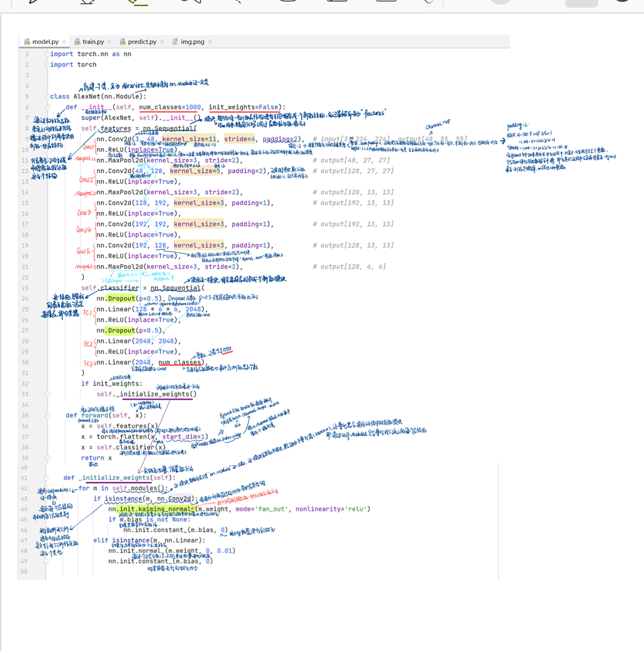Viewport: 644px width, 651px height.
Task: Collapse the AlexNet class fold marker at line 5
Action: [x=47, y=96]
